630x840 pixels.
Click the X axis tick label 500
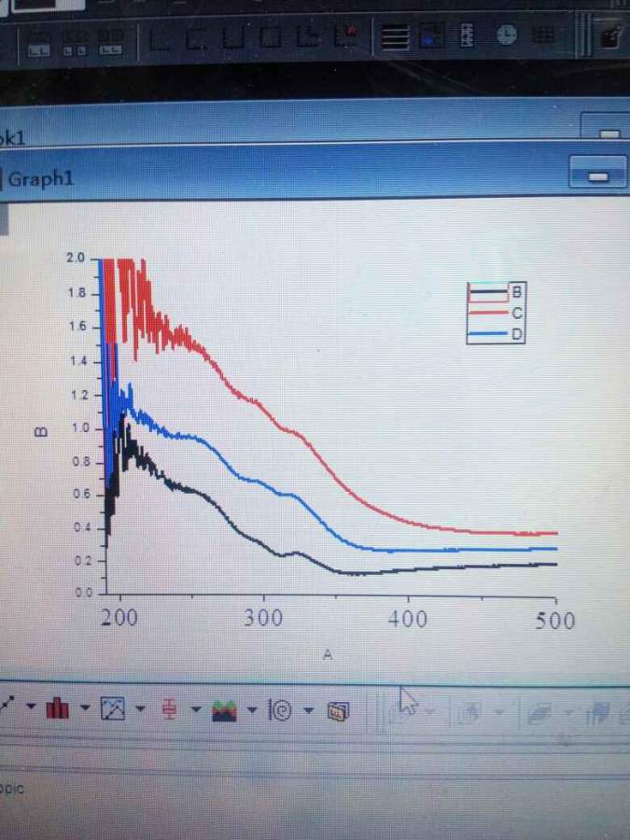(555, 621)
